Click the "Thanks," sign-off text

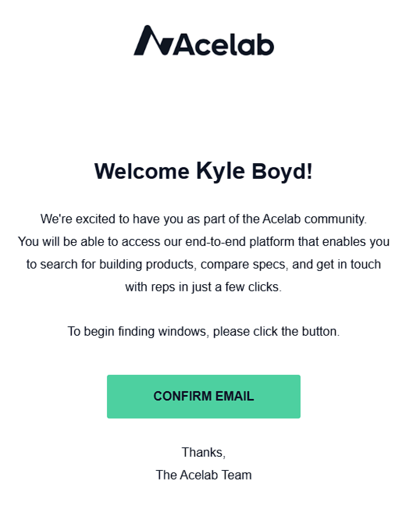tap(203, 452)
